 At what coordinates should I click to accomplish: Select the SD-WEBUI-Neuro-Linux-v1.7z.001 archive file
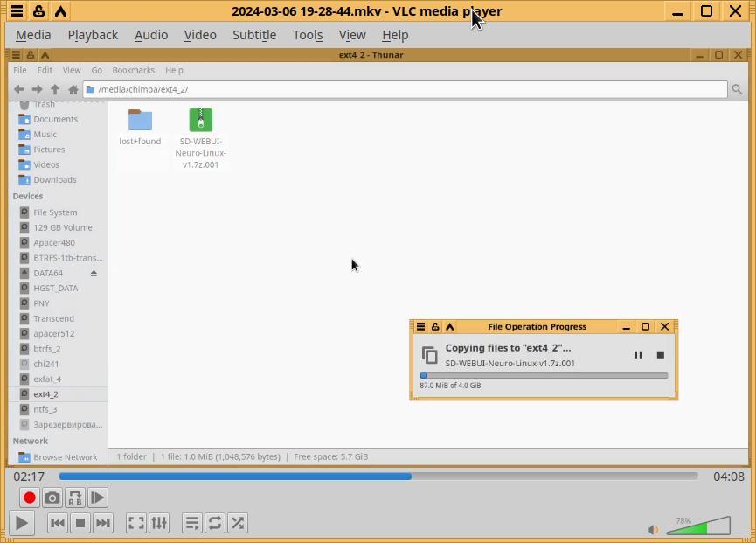coord(200,139)
